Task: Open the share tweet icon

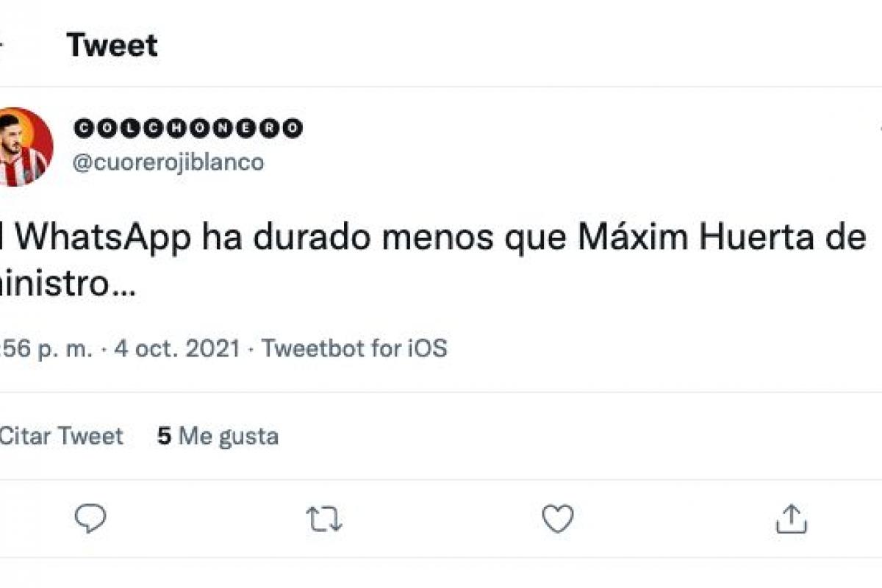Action: [x=791, y=519]
